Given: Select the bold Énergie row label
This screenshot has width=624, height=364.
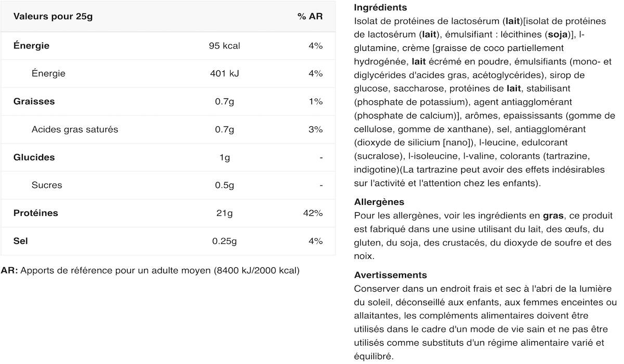Looking at the screenshot, I should [31, 46].
